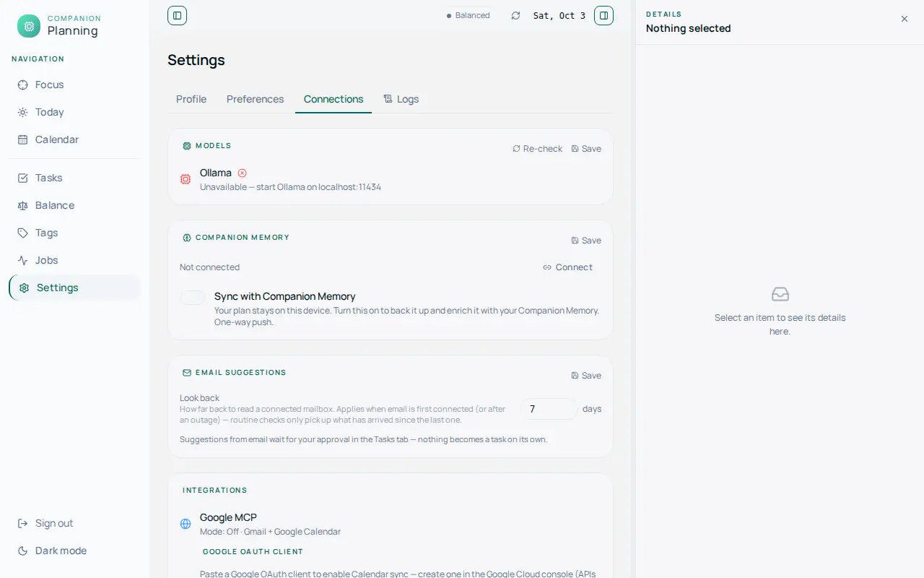Click the "Nothing selected" heading
Viewport: 924px width, 578px height.
688,28
